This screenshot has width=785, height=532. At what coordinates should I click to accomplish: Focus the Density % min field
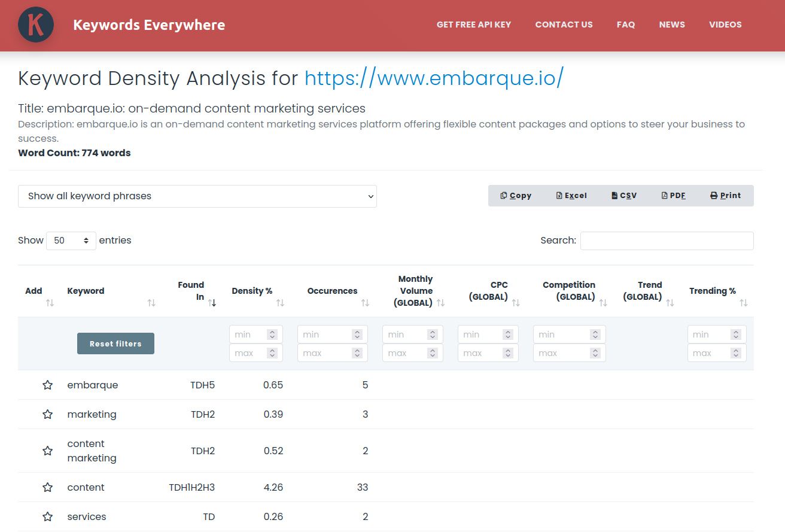click(256, 335)
